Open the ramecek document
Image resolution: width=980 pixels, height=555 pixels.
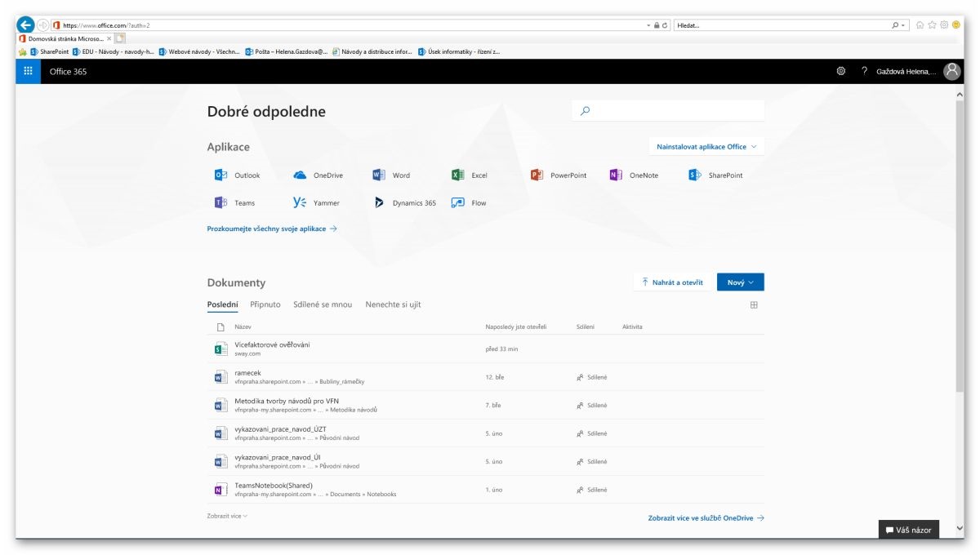[247, 373]
